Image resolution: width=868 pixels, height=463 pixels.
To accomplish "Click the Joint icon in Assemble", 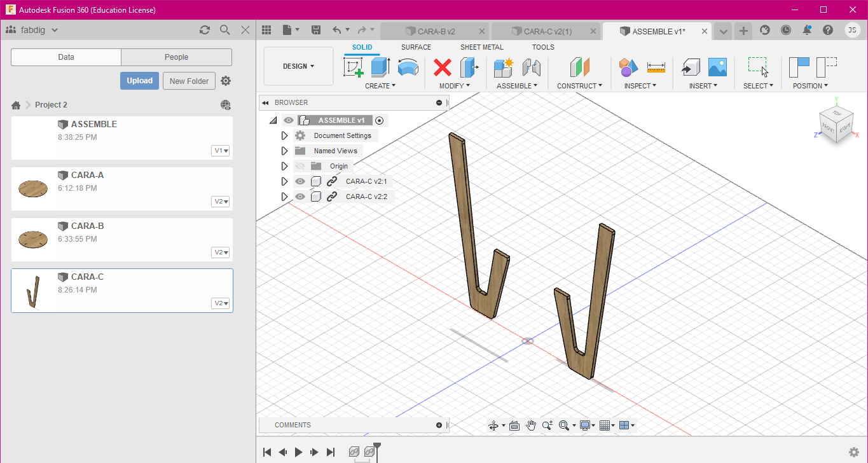I will (x=531, y=67).
